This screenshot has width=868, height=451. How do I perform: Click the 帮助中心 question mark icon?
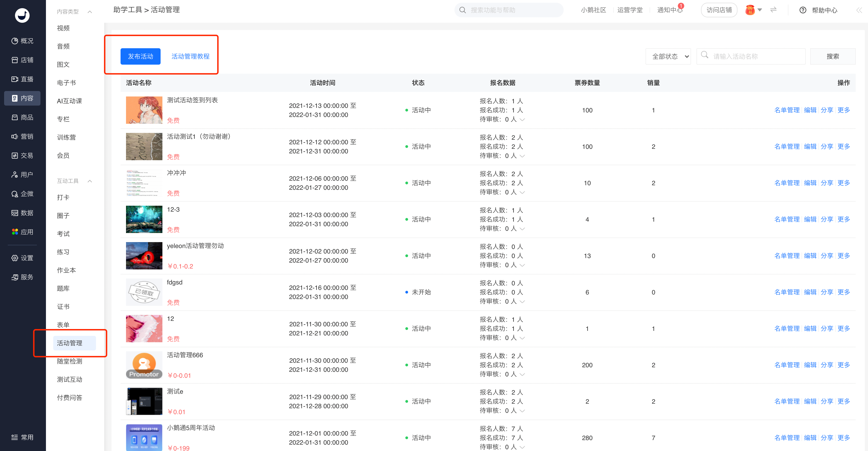(803, 10)
